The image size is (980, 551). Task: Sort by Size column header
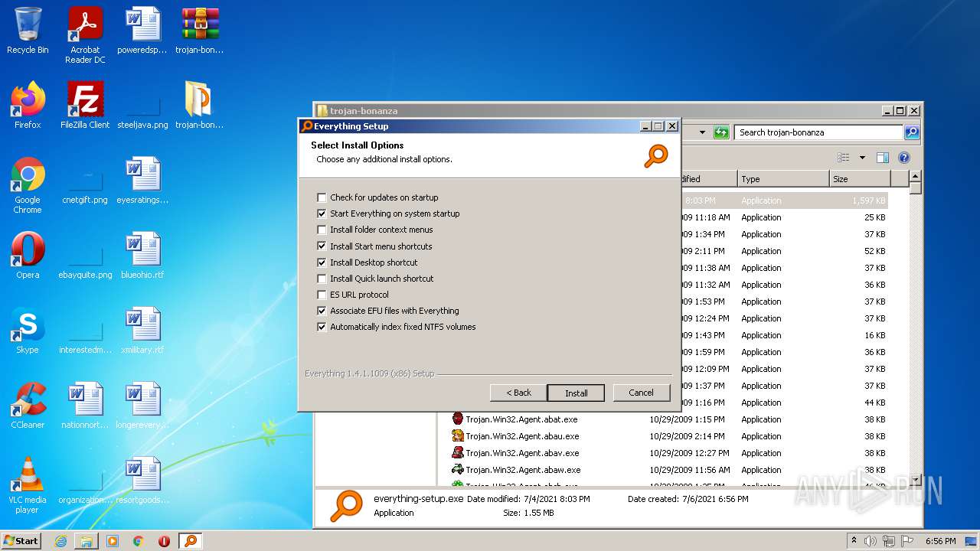click(x=860, y=179)
